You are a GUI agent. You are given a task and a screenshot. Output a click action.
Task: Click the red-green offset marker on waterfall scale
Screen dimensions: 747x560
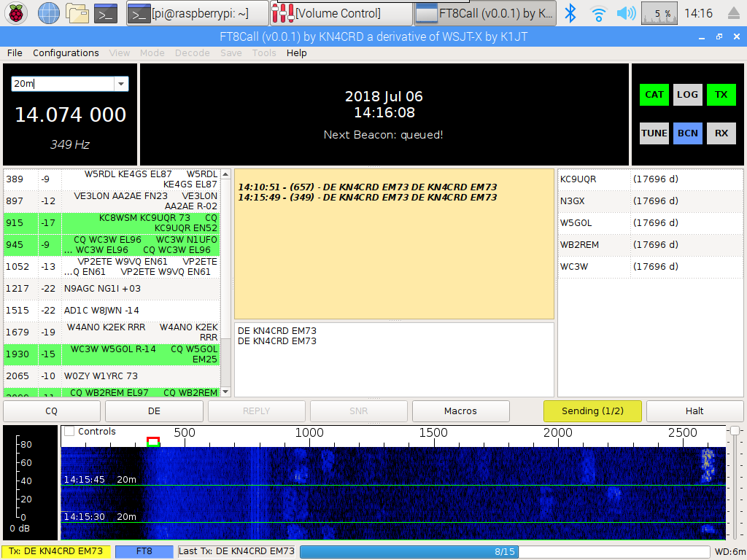(x=153, y=441)
